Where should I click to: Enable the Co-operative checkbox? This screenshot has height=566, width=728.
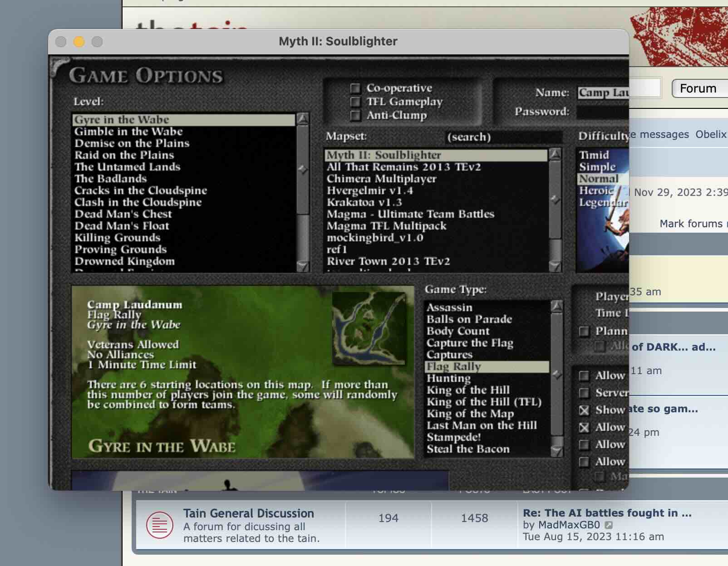point(355,88)
